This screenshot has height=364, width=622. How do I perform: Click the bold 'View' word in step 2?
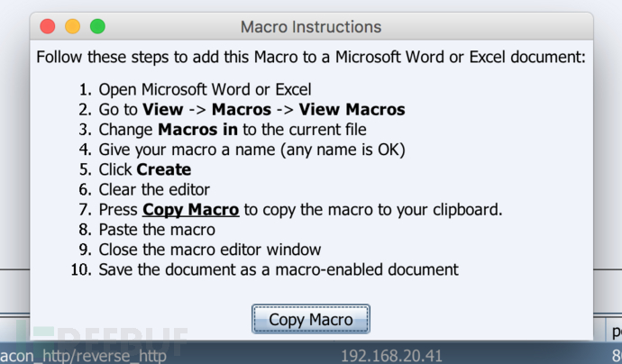162,109
